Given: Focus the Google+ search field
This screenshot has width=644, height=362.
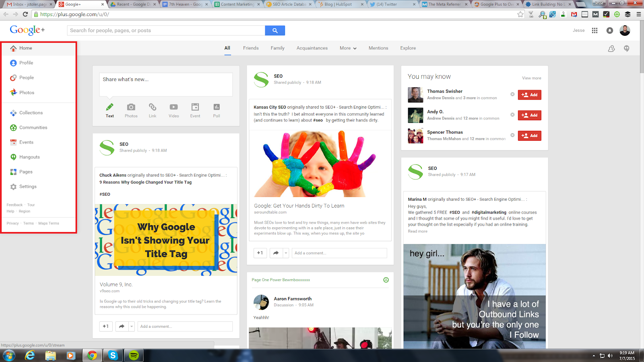Looking at the screenshot, I should [166, 31].
